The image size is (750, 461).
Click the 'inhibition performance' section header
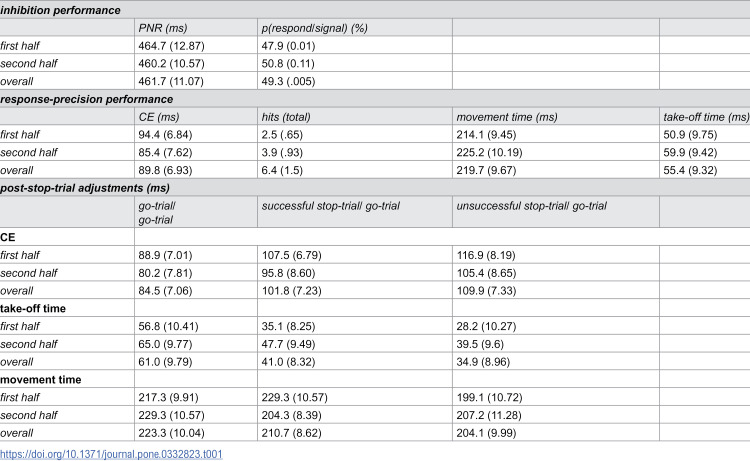click(x=60, y=10)
